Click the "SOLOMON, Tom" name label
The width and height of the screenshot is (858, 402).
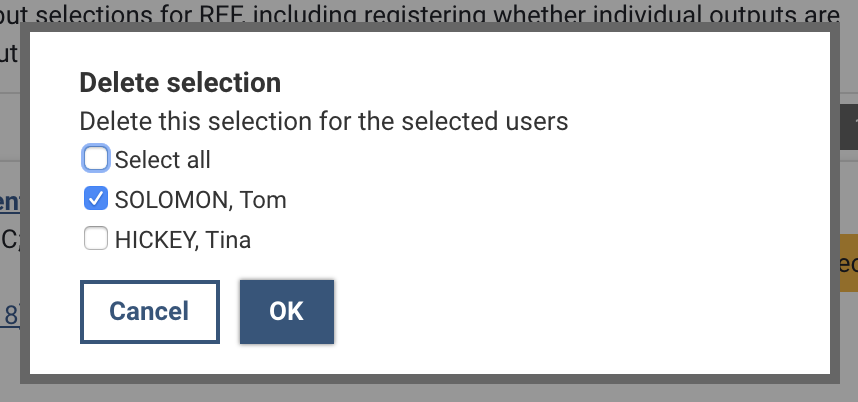(200, 200)
